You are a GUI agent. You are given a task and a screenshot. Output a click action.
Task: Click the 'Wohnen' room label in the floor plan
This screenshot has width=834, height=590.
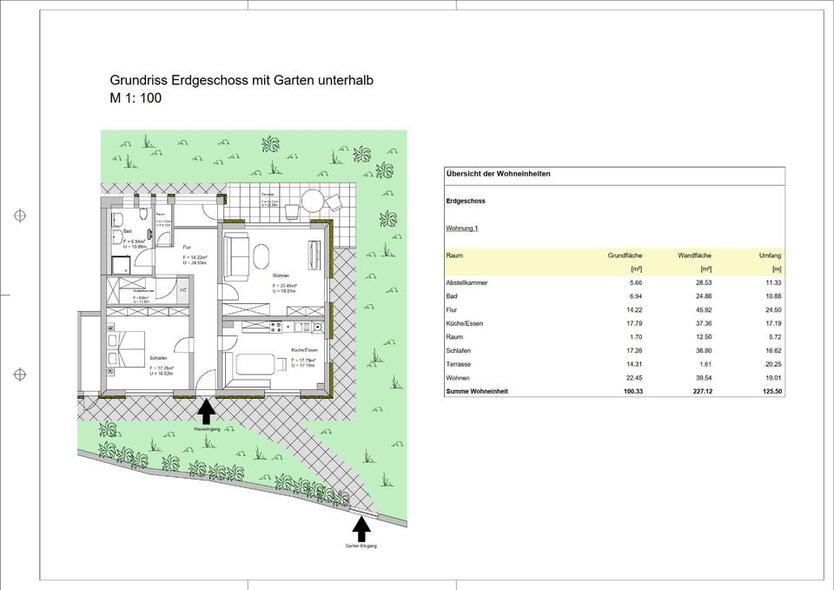point(280,276)
